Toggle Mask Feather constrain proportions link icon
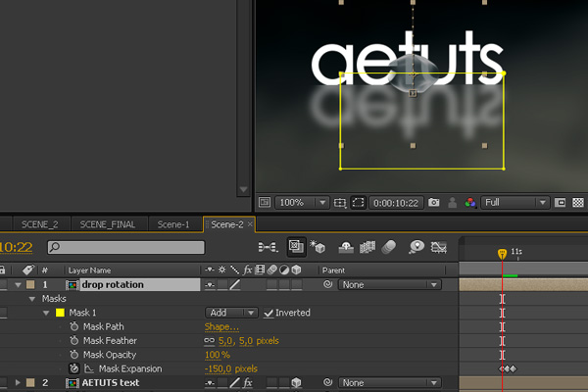This screenshot has width=588, height=392. [209, 340]
